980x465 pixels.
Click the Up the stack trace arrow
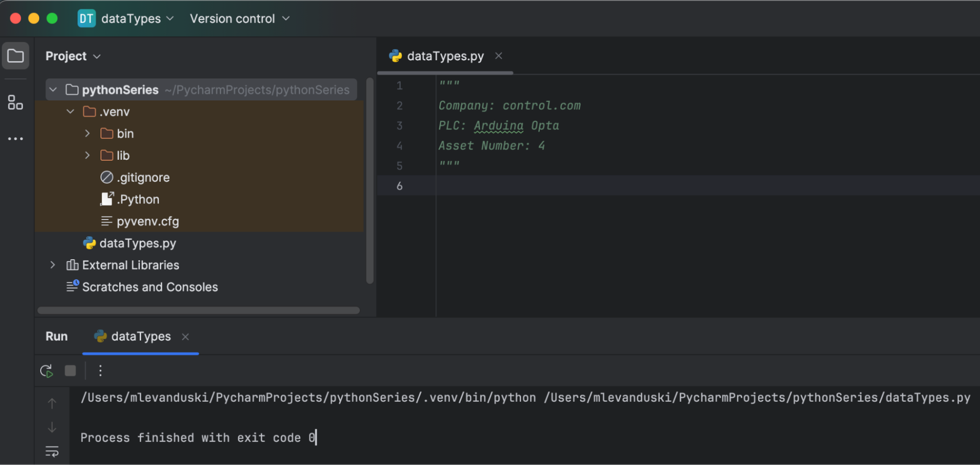click(52, 403)
